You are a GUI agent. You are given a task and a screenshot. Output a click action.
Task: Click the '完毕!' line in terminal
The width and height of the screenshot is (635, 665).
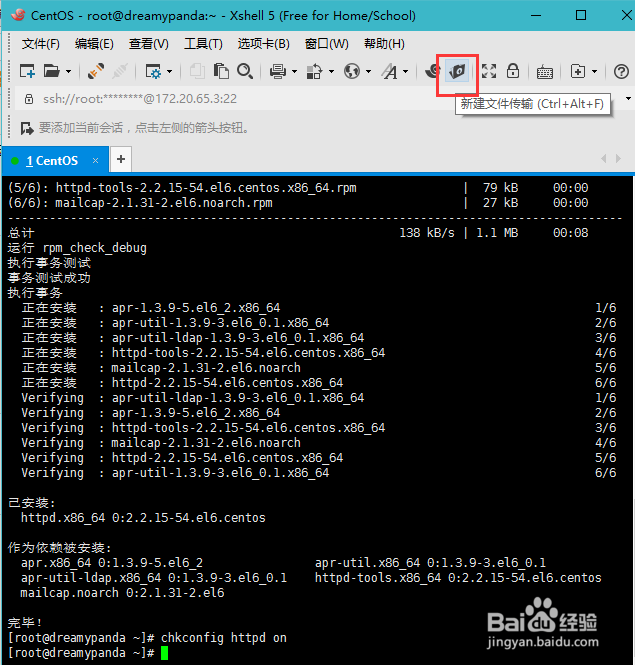coord(25,623)
